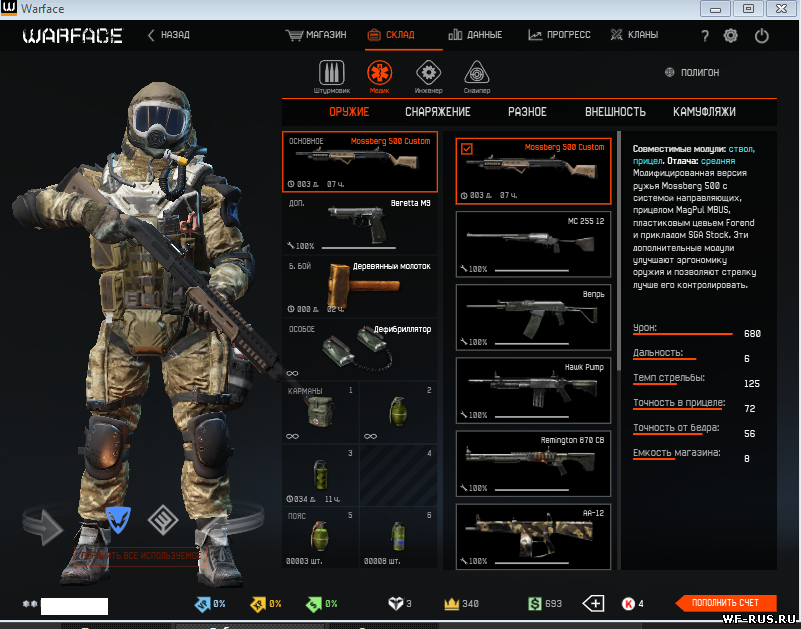
Task: Click the Урон damage stat bar
Action: pyautogui.click(x=682, y=334)
